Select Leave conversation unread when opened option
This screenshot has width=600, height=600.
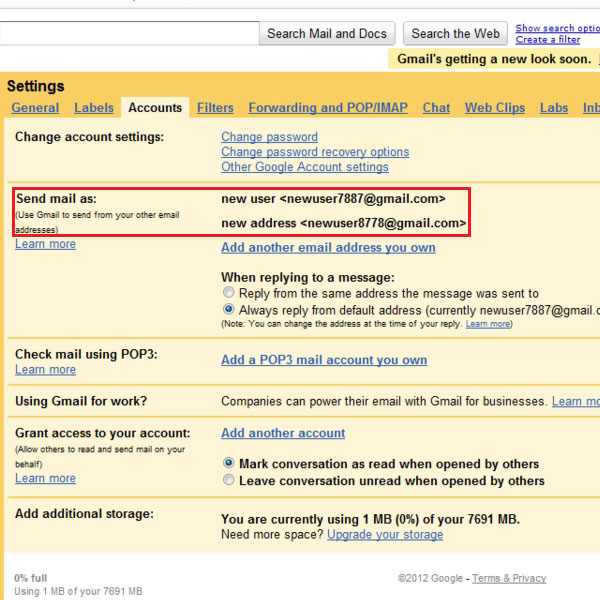tap(228, 480)
